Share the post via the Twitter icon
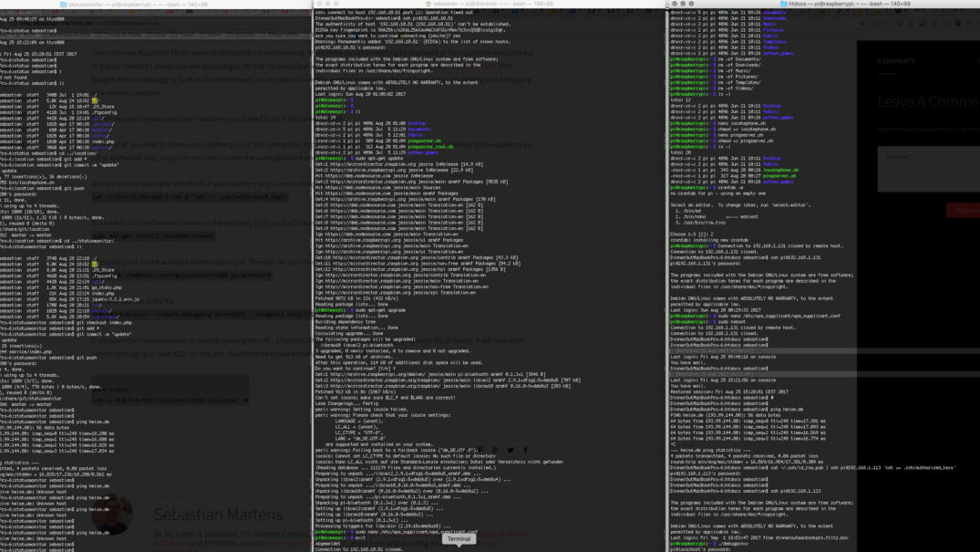980x552 pixels. (510, 450)
